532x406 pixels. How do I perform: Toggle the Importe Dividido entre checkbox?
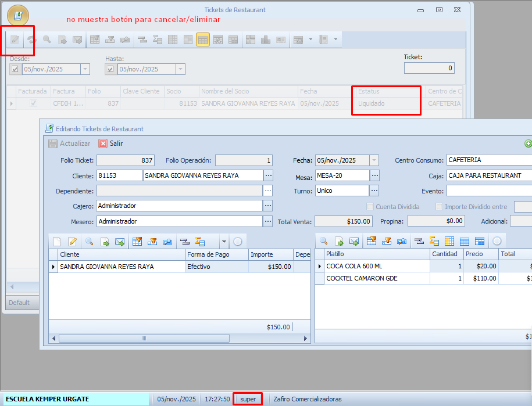point(440,207)
